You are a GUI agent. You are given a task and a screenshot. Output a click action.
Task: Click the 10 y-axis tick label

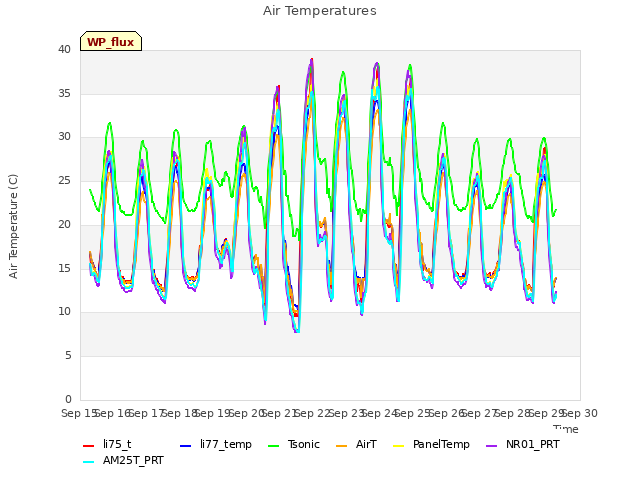coord(64,312)
